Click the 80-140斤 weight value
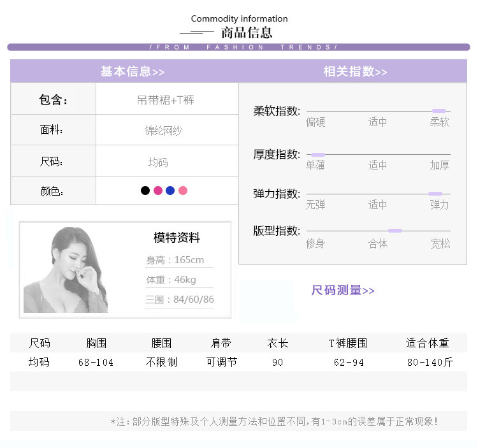 (x=430, y=363)
